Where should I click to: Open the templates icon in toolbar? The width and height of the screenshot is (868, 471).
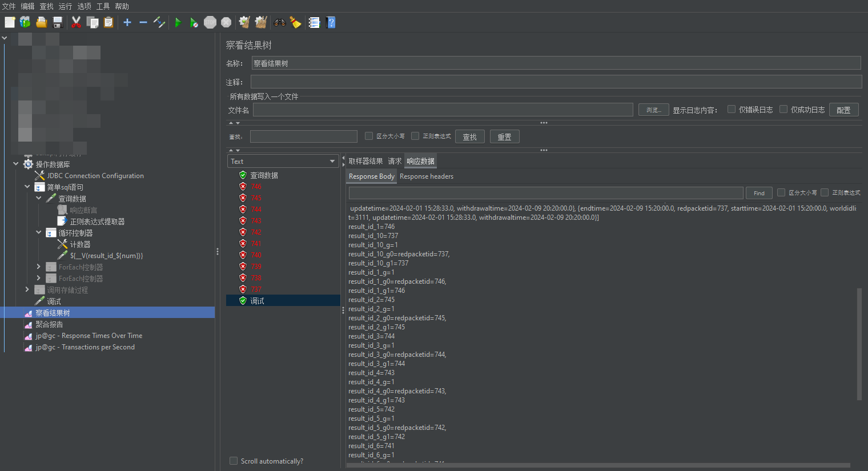click(x=25, y=22)
